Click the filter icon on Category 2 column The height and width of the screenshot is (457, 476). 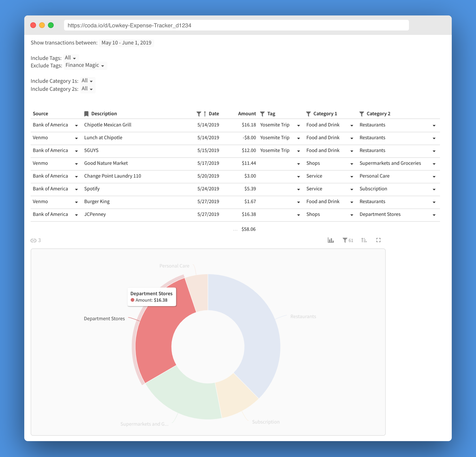361,114
